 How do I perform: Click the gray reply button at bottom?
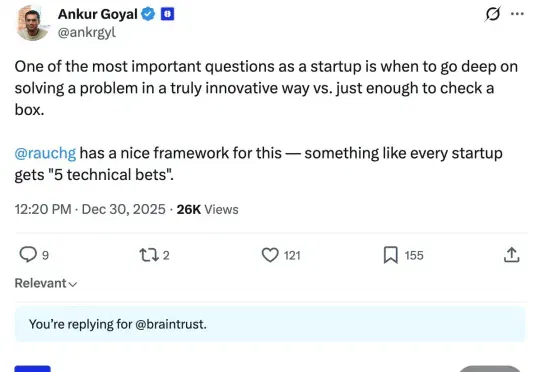click(489, 369)
